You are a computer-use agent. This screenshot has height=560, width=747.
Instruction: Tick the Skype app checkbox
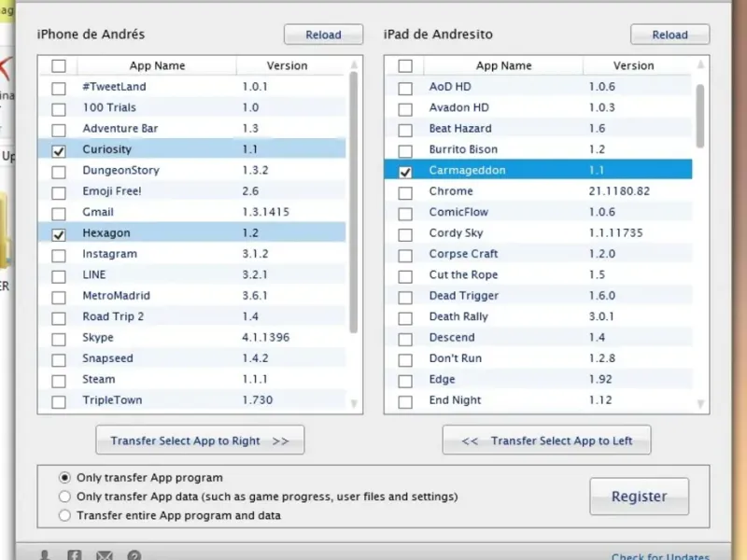click(59, 339)
